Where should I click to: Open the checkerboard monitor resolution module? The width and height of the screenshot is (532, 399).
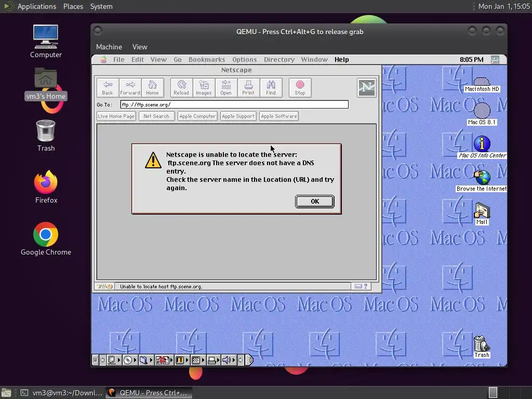click(x=198, y=360)
